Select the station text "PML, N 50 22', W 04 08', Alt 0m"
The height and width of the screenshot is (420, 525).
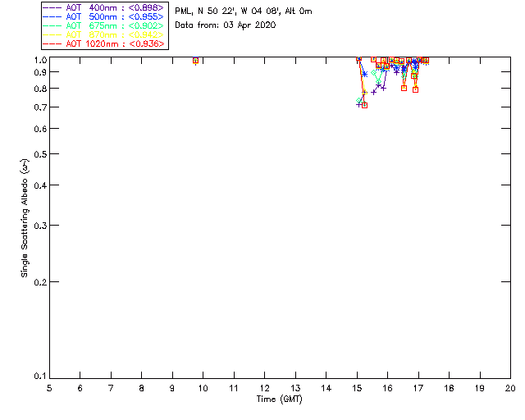click(244, 11)
